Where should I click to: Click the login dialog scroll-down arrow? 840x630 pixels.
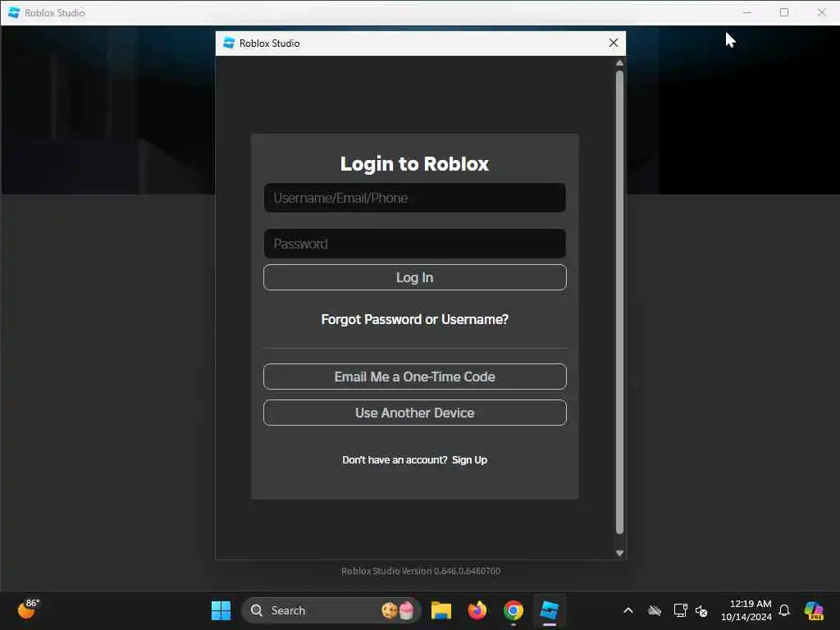[619, 554]
